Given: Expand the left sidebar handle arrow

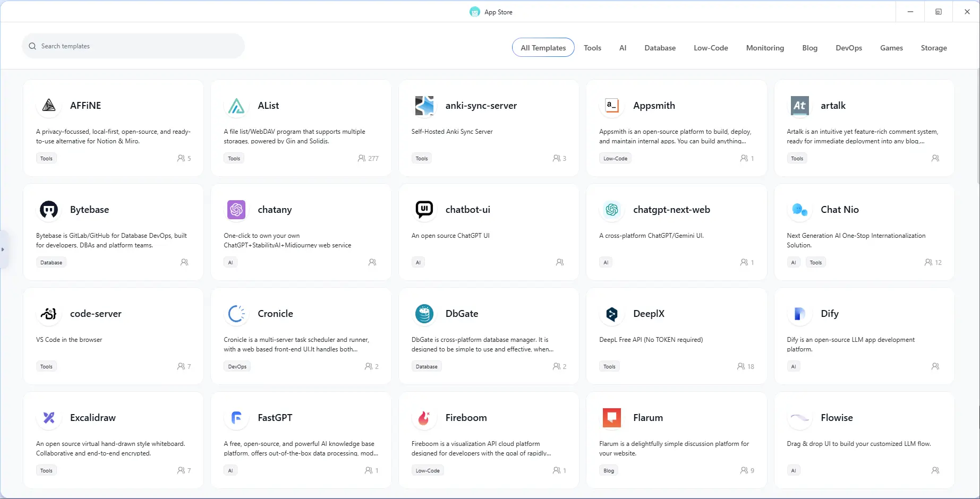Looking at the screenshot, I should click(x=3, y=249).
